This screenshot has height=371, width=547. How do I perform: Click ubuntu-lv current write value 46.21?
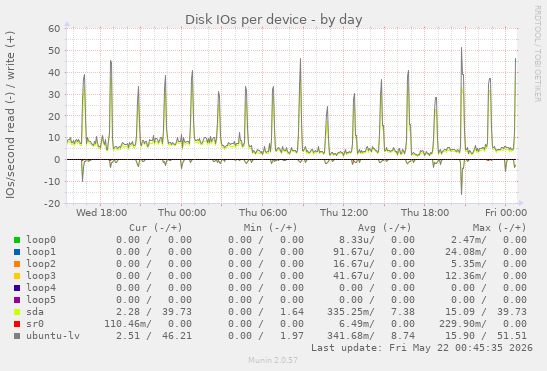(x=177, y=335)
